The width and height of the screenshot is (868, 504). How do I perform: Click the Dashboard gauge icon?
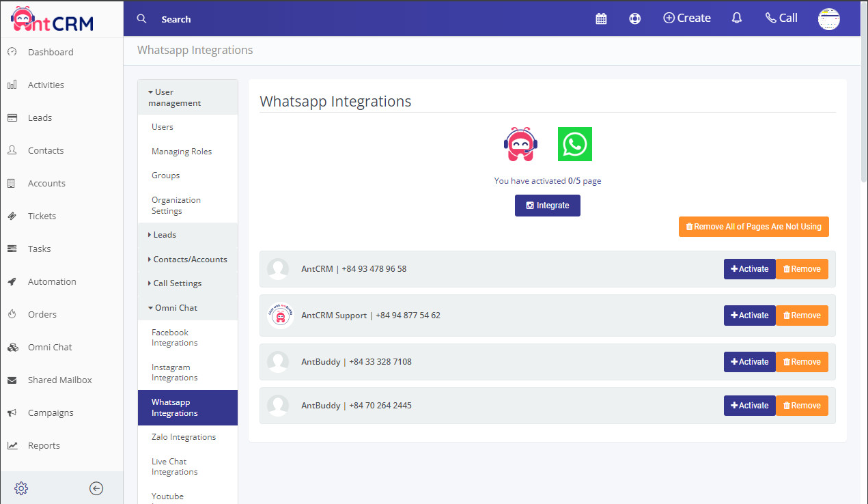(x=12, y=52)
